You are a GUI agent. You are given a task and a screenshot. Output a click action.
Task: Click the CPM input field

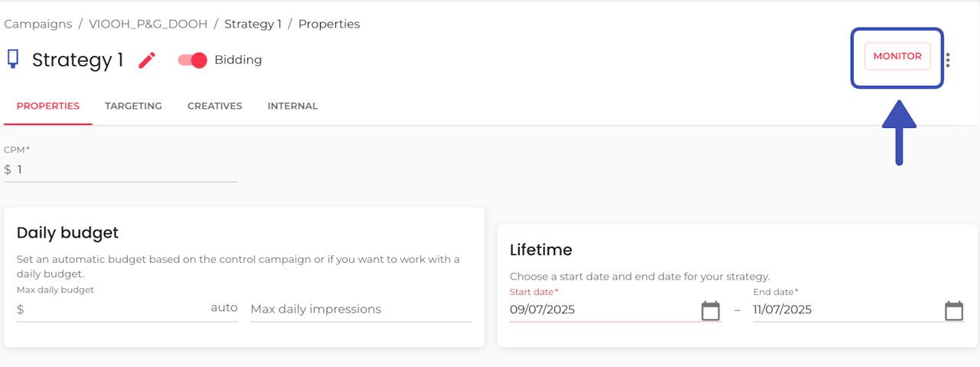126,169
